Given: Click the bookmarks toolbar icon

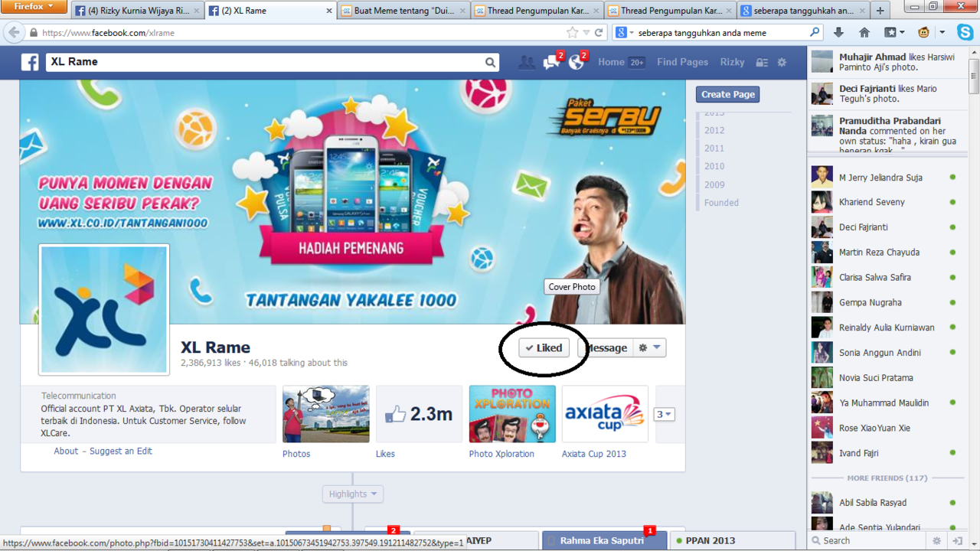Looking at the screenshot, I should 893,32.
